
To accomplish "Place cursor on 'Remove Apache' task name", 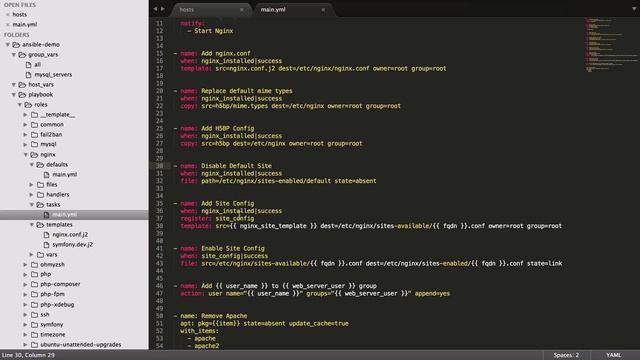I will tap(224, 316).
